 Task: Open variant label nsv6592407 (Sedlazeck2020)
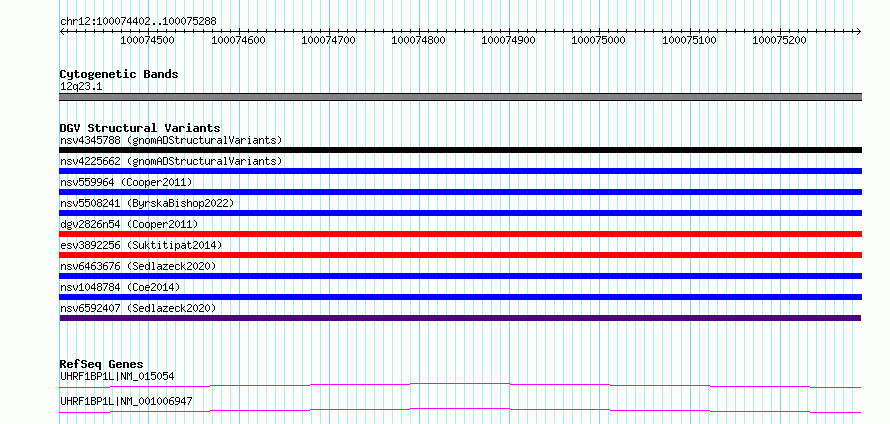138,308
